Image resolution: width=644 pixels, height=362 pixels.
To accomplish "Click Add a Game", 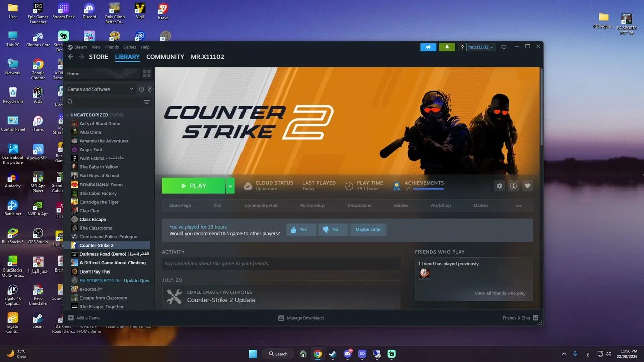I will pyautogui.click(x=84, y=318).
